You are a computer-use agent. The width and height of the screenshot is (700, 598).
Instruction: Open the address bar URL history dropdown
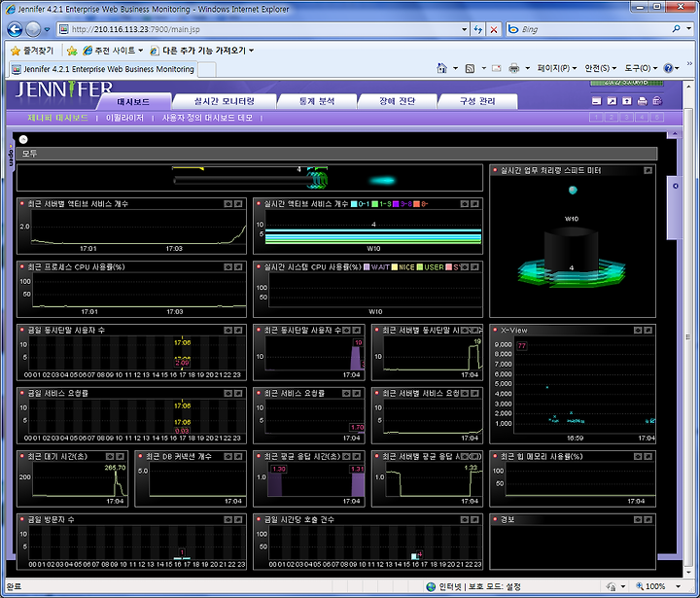[465, 29]
